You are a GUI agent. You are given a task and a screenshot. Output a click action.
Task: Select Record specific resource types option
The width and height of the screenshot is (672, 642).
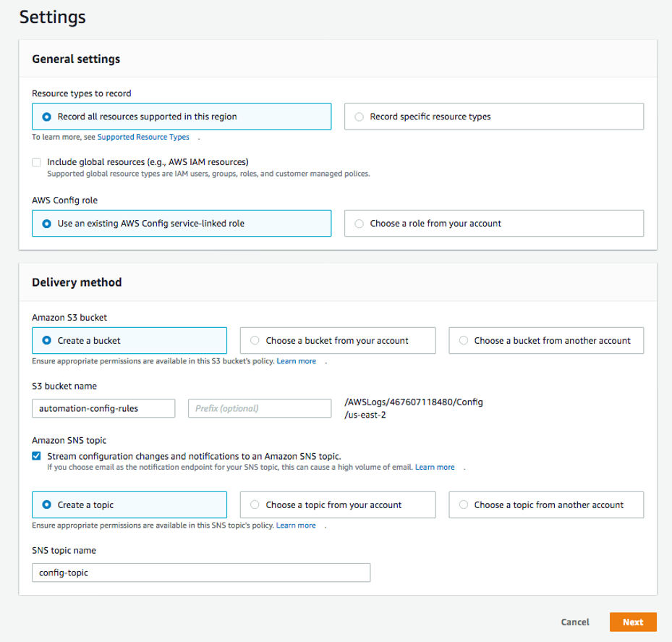click(x=360, y=116)
